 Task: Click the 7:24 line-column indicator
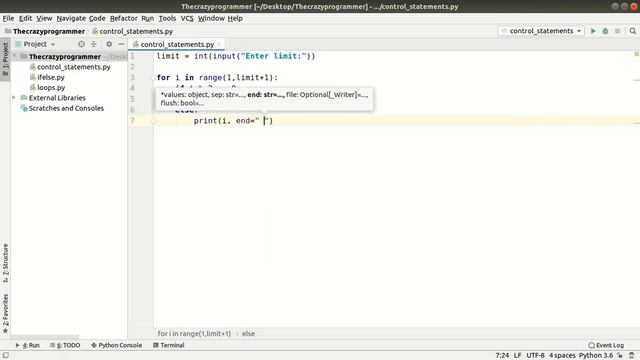click(502, 356)
